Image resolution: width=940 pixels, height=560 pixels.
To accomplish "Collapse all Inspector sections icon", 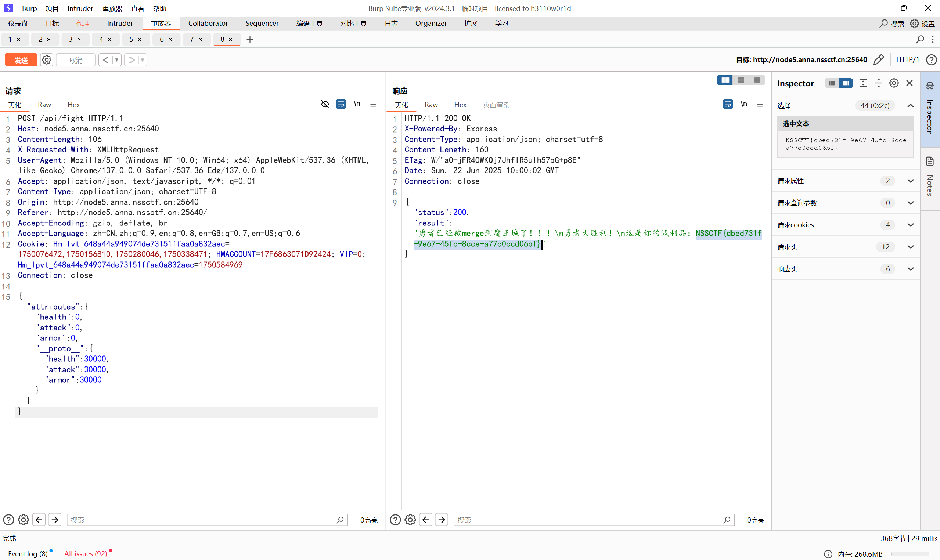I will tap(879, 83).
